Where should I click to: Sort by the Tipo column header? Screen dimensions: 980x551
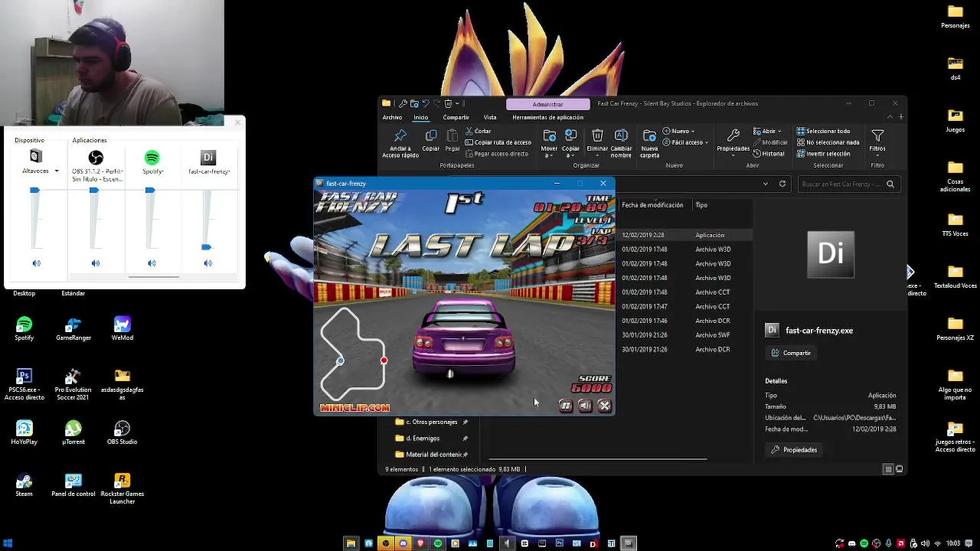pos(701,205)
